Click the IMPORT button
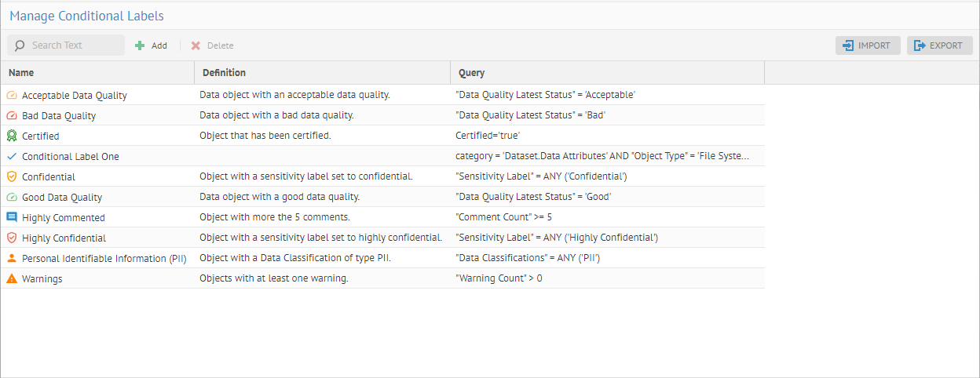Image resolution: width=980 pixels, height=378 pixels. point(867,45)
